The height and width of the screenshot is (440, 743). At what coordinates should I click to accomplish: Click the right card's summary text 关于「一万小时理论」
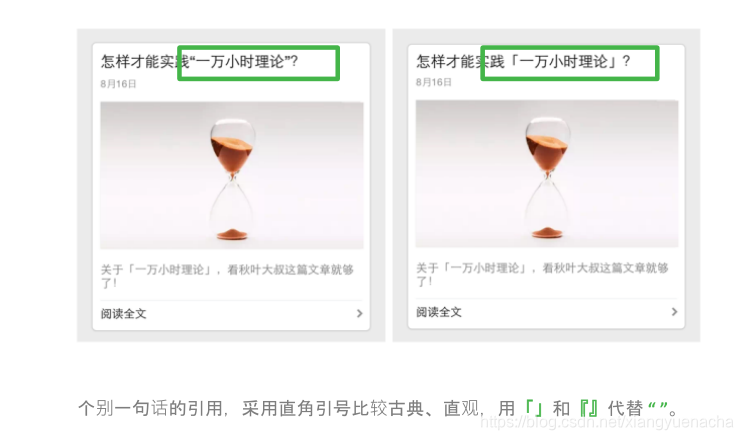click(x=542, y=274)
